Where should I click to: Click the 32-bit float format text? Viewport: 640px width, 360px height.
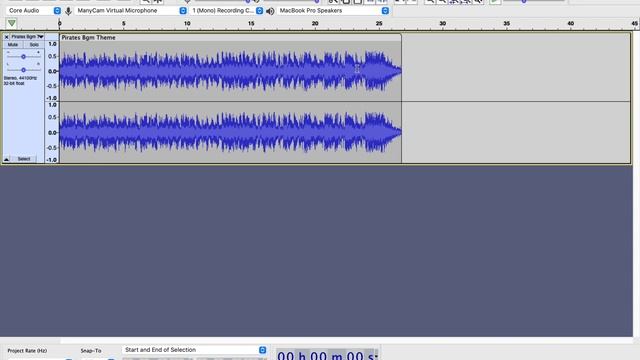click(14, 83)
